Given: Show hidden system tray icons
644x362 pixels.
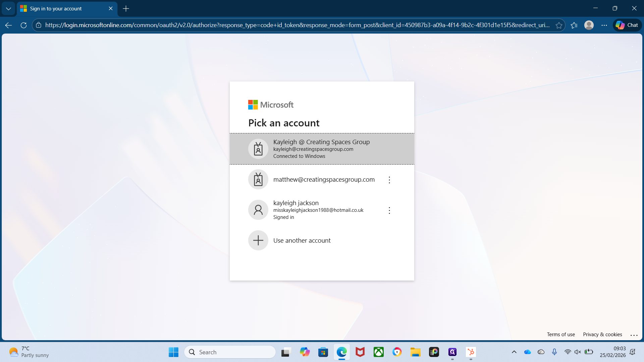Looking at the screenshot, I should [x=514, y=352].
